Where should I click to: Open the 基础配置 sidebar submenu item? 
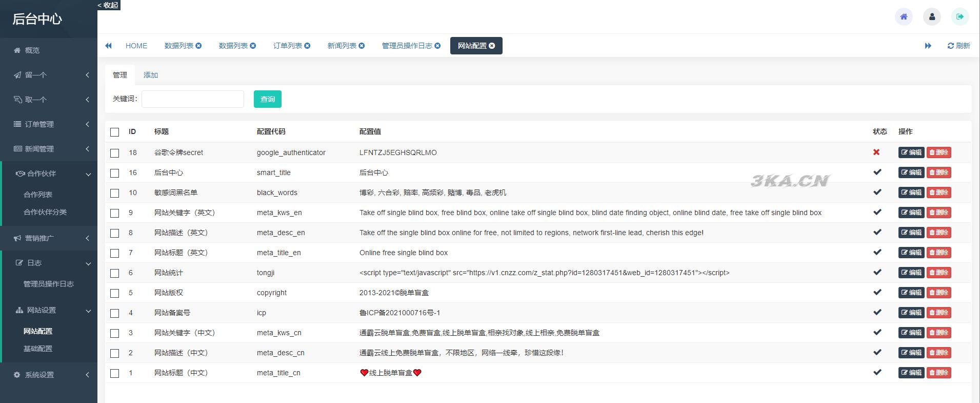38,349
